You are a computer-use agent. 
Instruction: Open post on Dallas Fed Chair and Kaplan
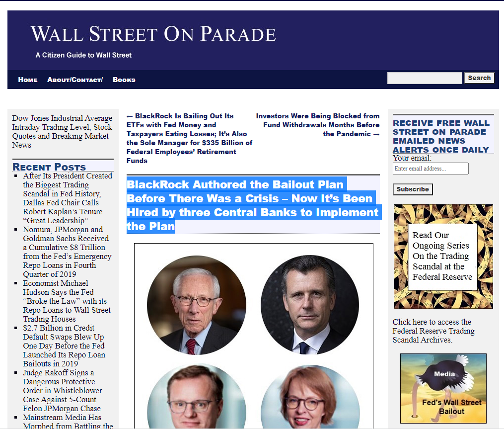pyautogui.click(x=68, y=198)
